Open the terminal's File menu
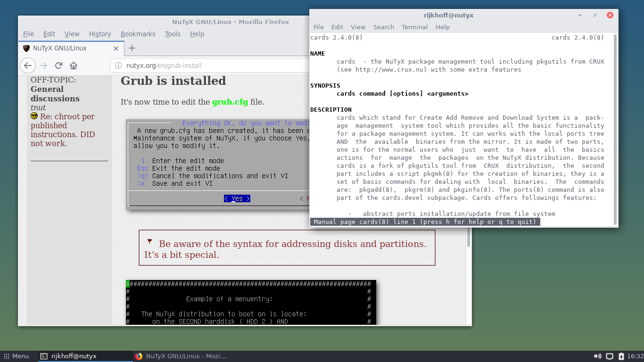The image size is (644, 362). click(x=319, y=27)
